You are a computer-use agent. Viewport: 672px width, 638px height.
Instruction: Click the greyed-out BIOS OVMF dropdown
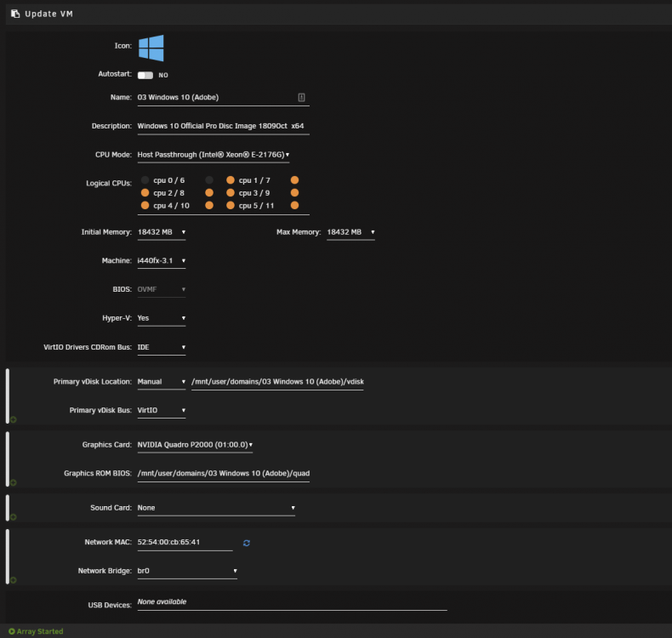click(x=162, y=289)
